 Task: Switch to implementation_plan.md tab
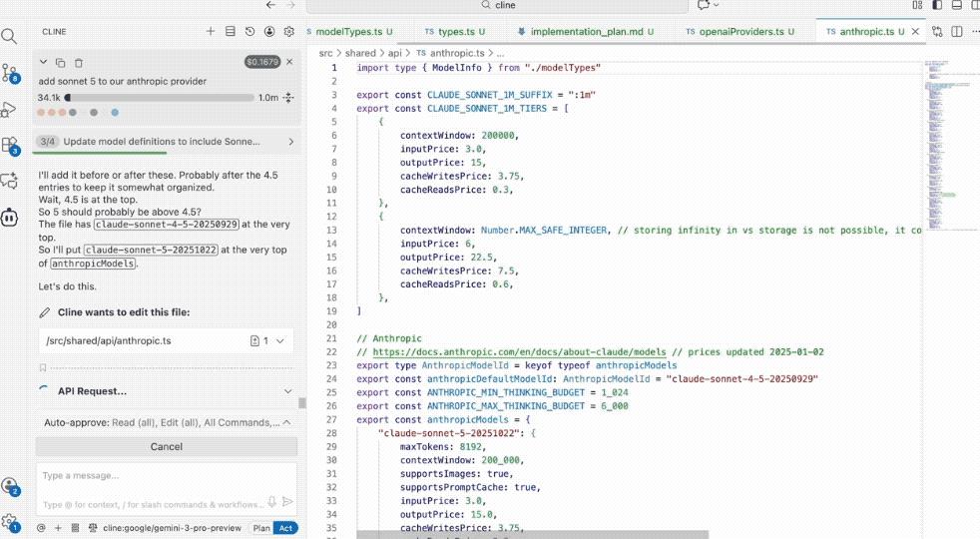[x=586, y=31]
